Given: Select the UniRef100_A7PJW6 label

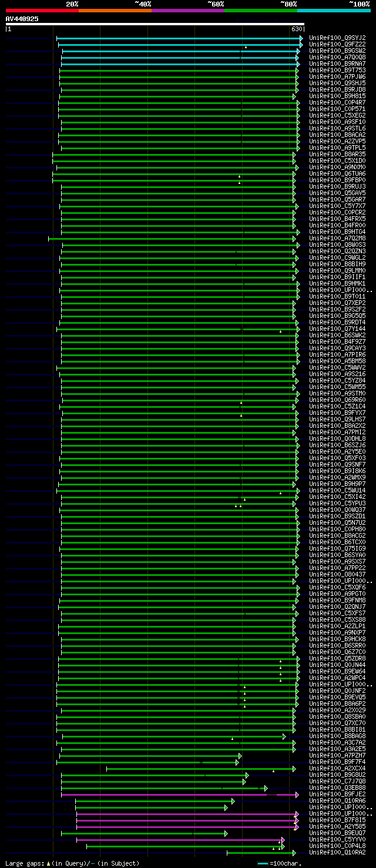Looking at the screenshot, I should click(x=337, y=76).
